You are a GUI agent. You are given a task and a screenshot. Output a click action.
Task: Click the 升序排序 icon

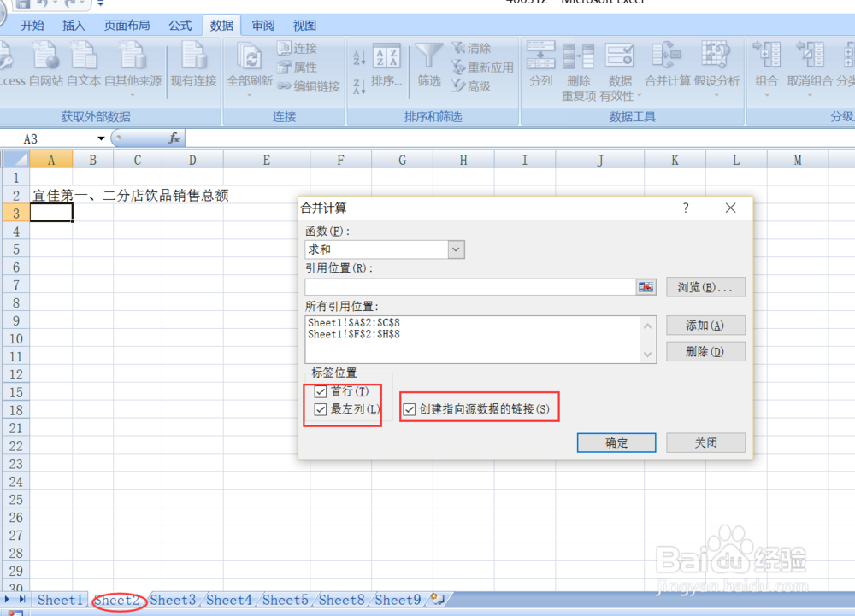click(x=360, y=57)
